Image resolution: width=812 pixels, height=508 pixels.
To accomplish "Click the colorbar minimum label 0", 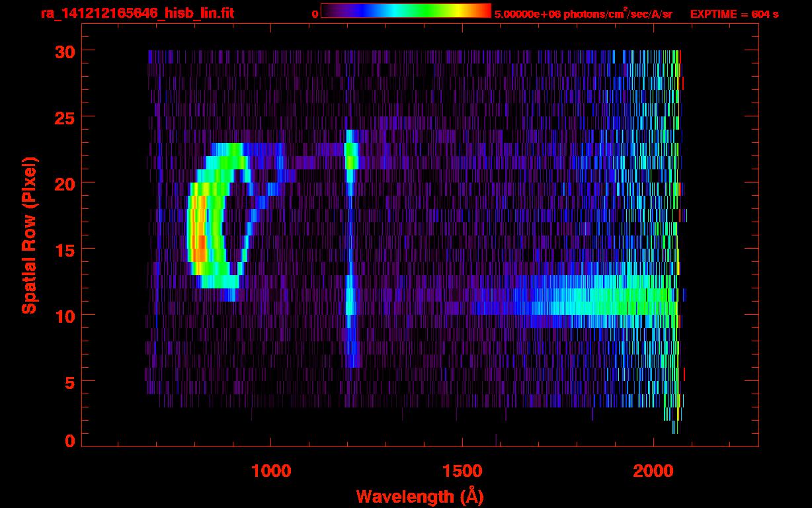I will pyautogui.click(x=315, y=14).
